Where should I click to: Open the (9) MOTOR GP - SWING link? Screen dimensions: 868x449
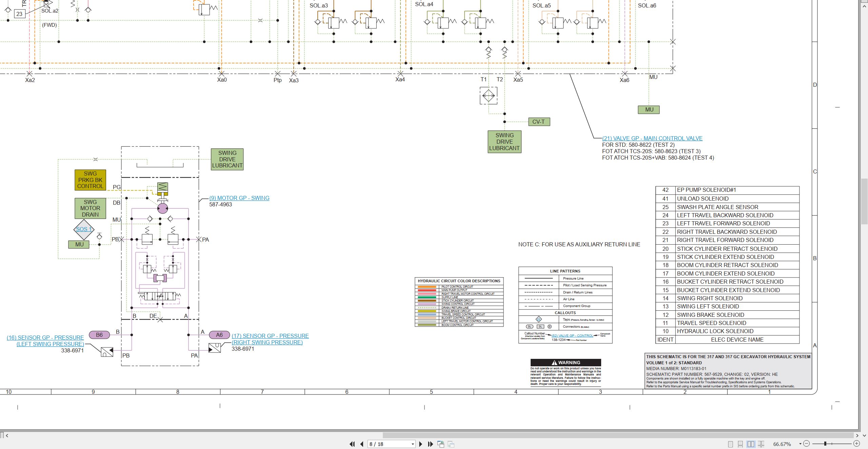tap(239, 198)
